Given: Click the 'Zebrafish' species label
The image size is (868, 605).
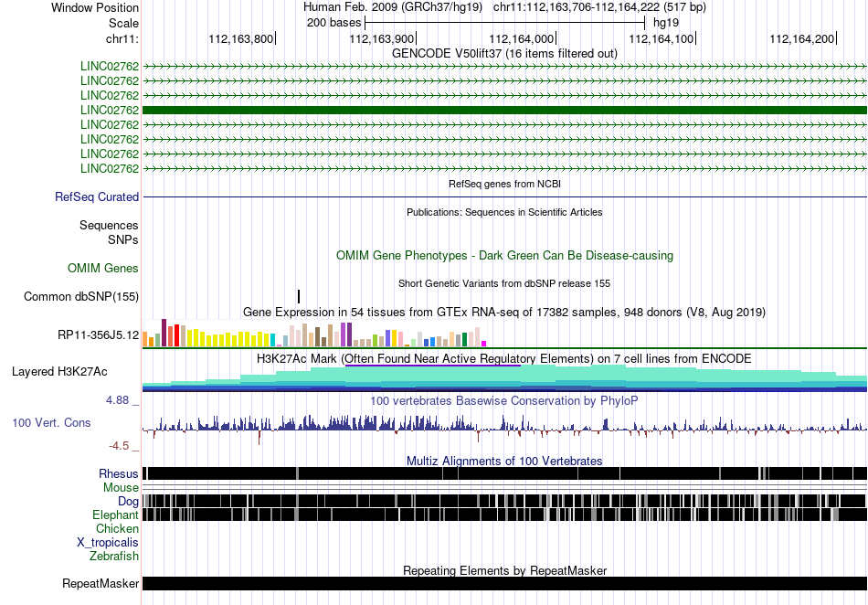Looking at the screenshot, I should 114,556.
